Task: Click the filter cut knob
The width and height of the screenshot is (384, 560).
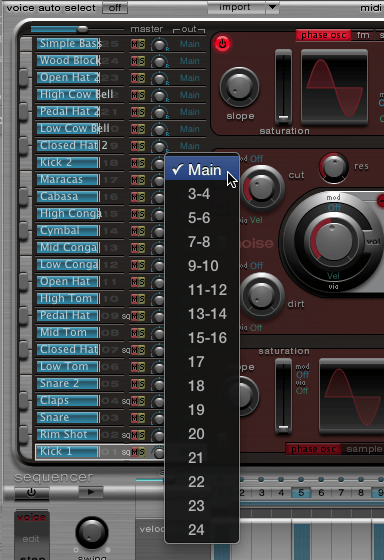Action: 261,188
